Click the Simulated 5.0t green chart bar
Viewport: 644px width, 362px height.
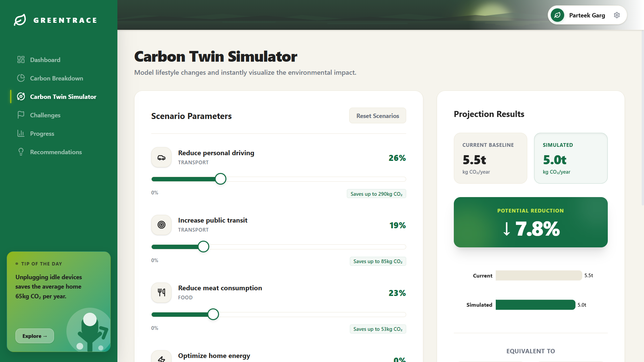point(536,305)
